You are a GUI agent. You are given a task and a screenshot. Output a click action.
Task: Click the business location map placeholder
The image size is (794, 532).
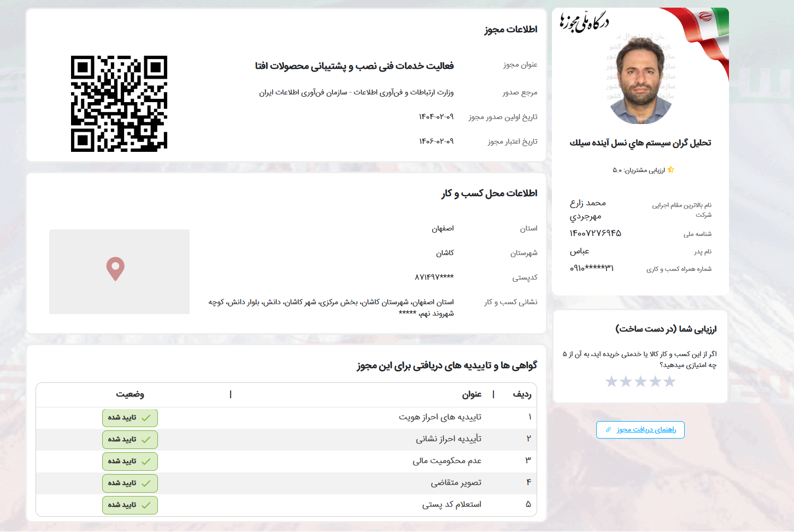click(119, 271)
